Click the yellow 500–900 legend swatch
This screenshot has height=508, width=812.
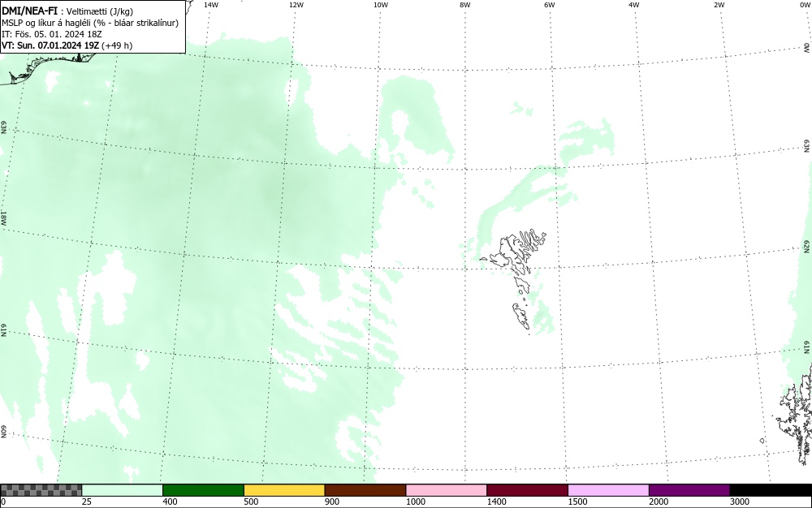[284, 490]
